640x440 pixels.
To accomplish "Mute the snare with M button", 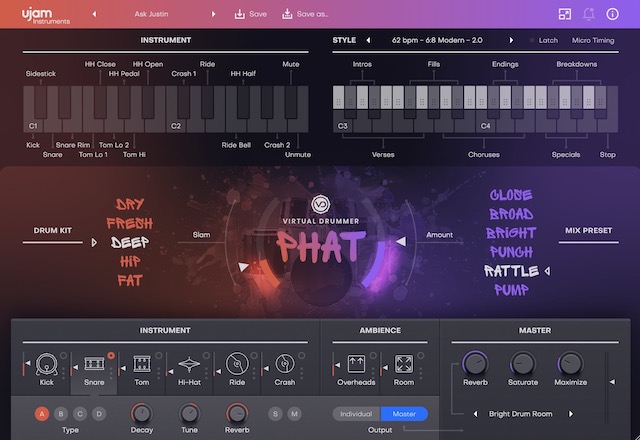I will tap(294, 413).
